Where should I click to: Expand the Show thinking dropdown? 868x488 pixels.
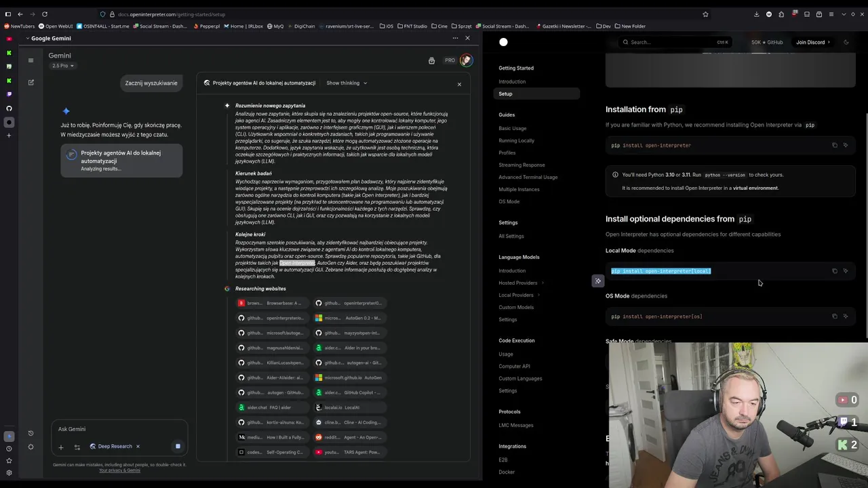tap(347, 83)
